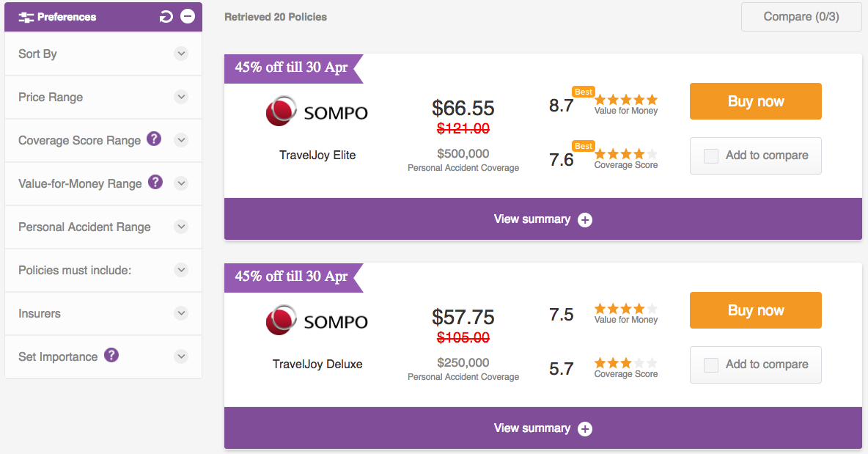Buy the TravelJoy Elite policy now
This screenshot has height=454, width=868.
coord(756,101)
